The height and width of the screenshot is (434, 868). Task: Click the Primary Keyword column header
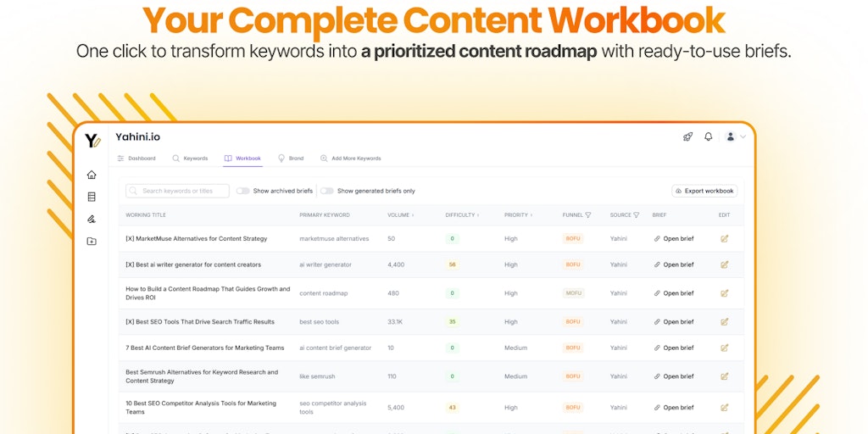coord(325,214)
